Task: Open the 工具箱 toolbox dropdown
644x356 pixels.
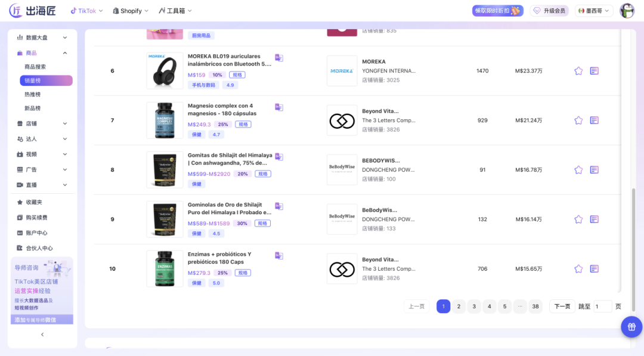Action: [x=175, y=11]
